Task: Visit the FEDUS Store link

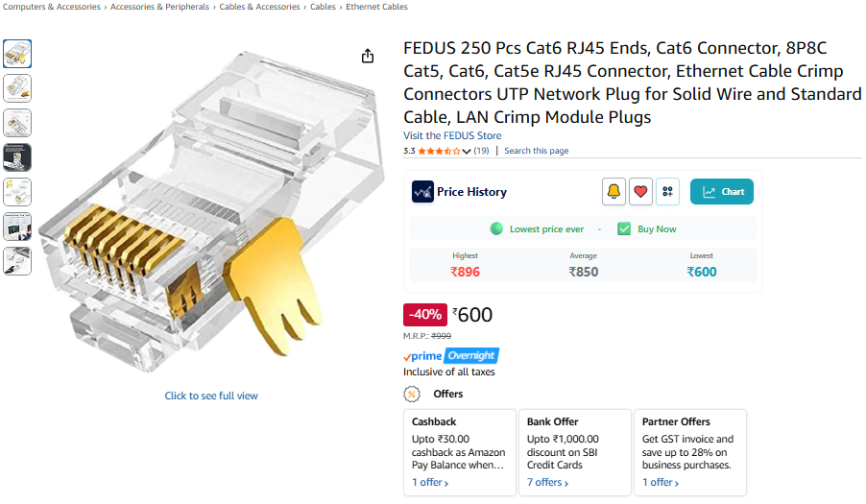Action: 452,135
